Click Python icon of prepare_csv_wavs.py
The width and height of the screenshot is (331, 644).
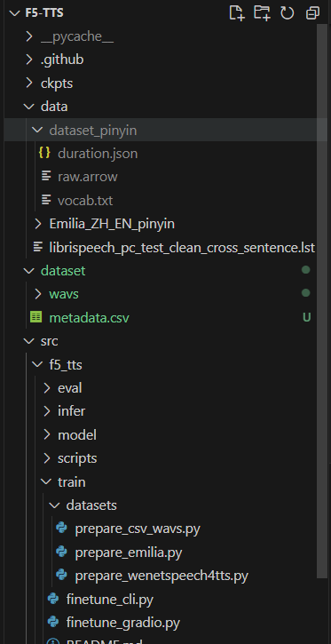tap(61, 529)
